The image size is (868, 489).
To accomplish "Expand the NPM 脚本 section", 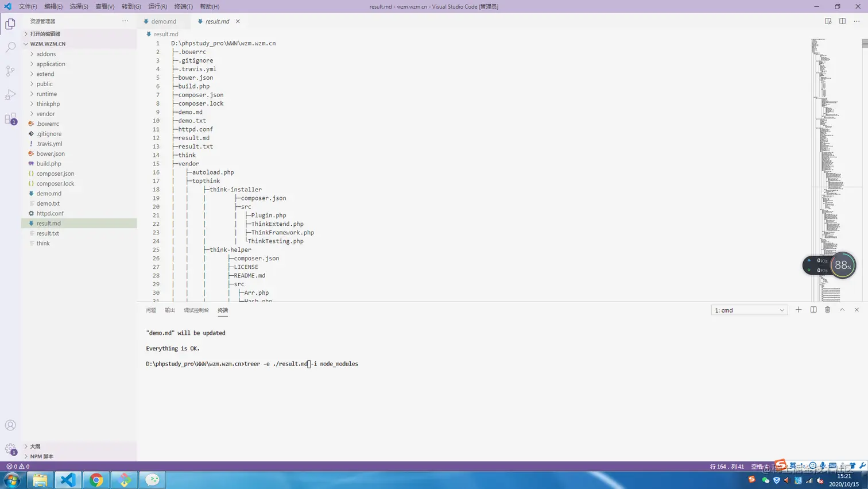I will click(79, 456).
